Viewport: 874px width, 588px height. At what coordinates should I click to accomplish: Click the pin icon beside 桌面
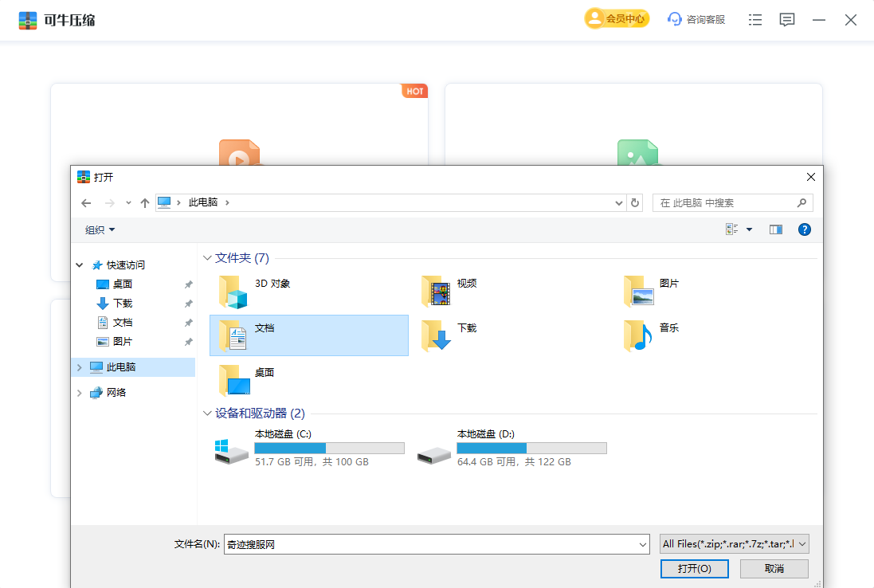pos(188,284)
